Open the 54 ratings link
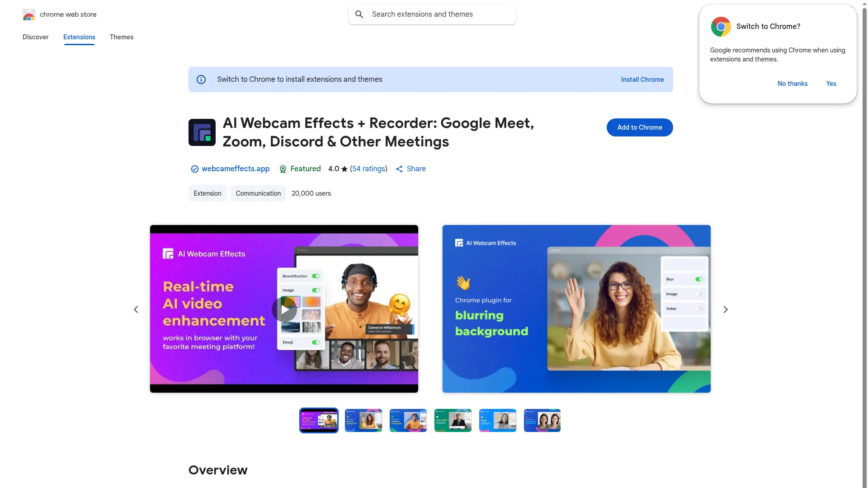The image size is (868, 488). click(369, 169)
